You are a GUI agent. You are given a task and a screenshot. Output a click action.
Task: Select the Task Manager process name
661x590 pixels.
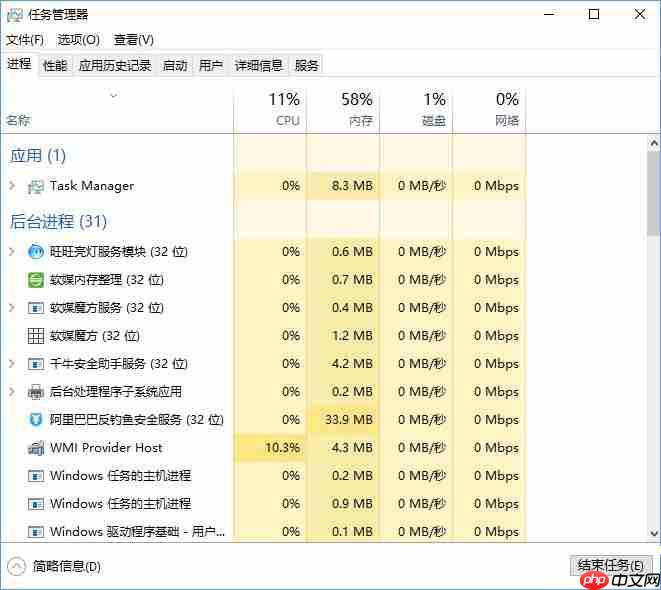pos(92,186)
